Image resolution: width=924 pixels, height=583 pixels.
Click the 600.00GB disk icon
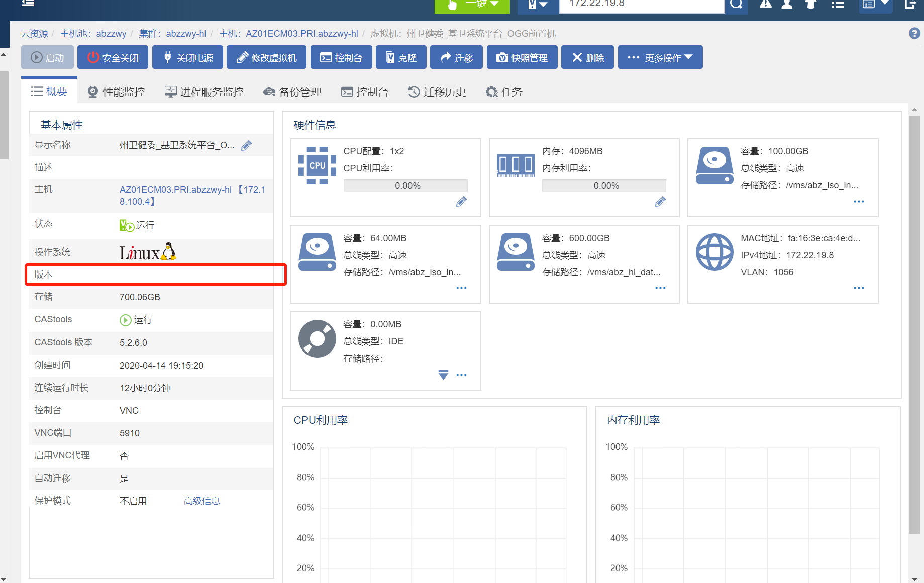516,252
